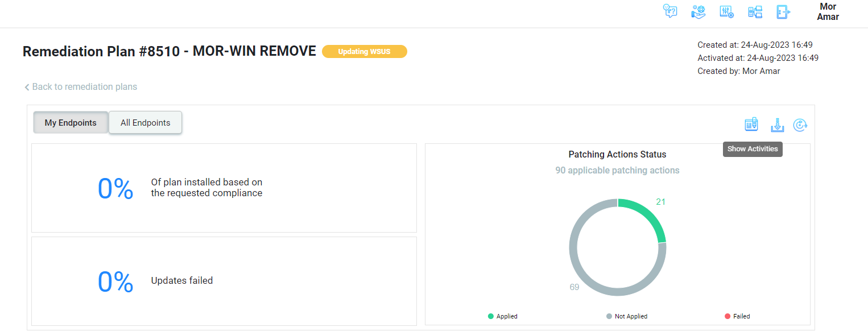The height and width of the screenshot is (331, 868).
Task: Open the Mor Amar user profile
Action: [x=828, y=11]
